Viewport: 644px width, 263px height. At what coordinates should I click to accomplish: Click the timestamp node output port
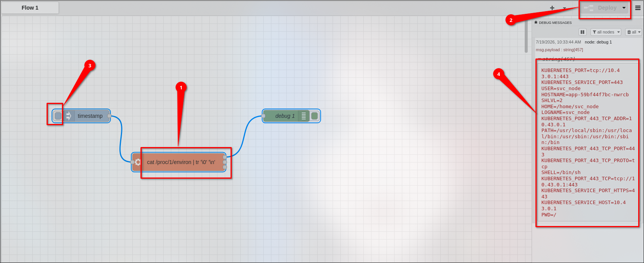tap(109, 116)
